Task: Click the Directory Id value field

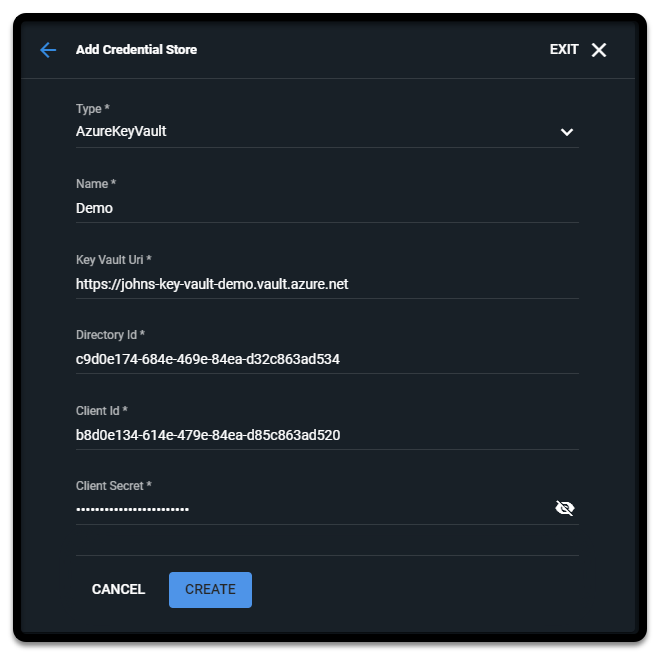Action: coord(300,359)
